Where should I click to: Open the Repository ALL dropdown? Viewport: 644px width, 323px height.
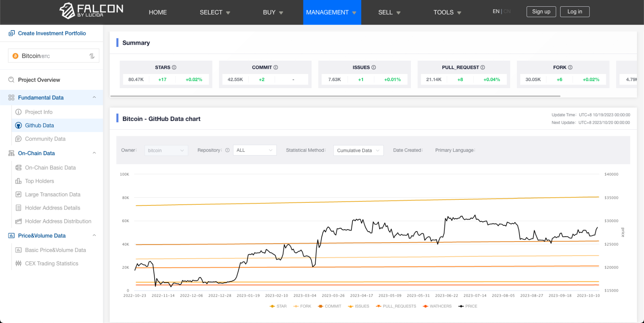255,150
